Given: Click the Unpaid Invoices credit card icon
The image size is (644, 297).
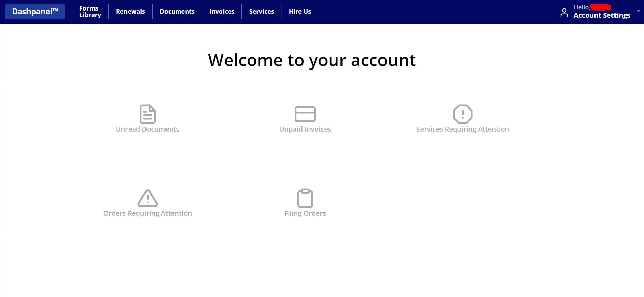Looking at the screenshot, I should [305, 114].
